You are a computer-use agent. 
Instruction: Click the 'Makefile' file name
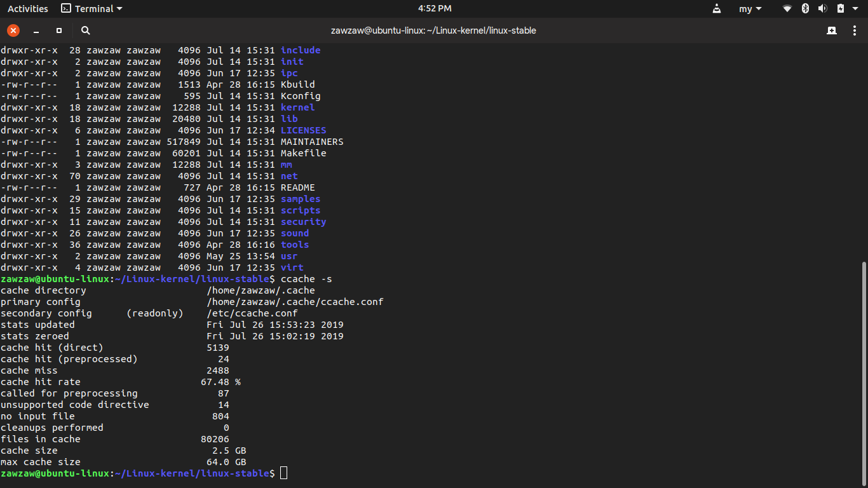[304, 153]
